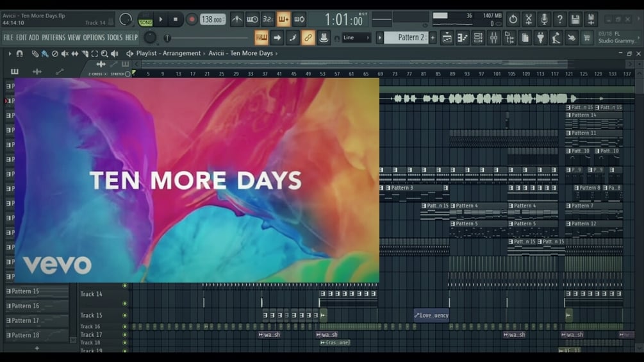
Task: Open the OPTIONS menu
Action: [x=94, y=37]
